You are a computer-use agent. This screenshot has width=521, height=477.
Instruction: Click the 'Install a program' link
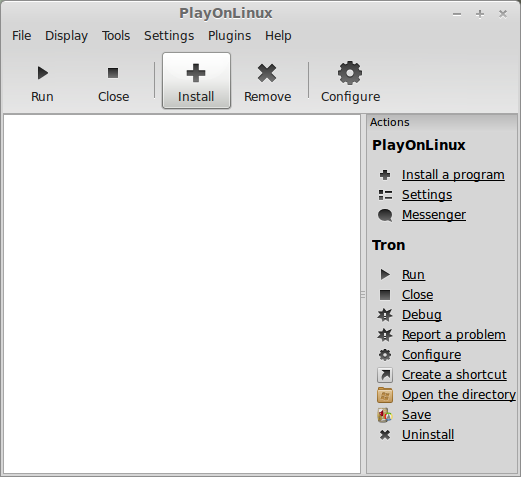453,175
